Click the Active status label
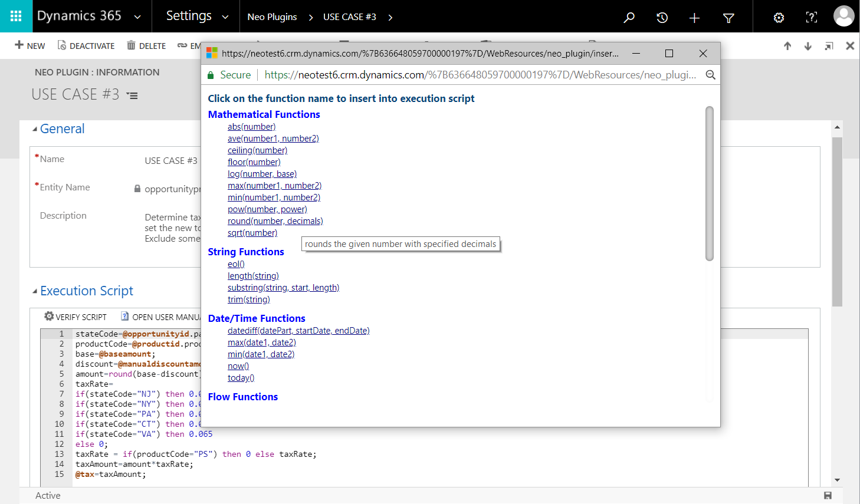Screen dimensions: 860x504 (x=48, y=496)
